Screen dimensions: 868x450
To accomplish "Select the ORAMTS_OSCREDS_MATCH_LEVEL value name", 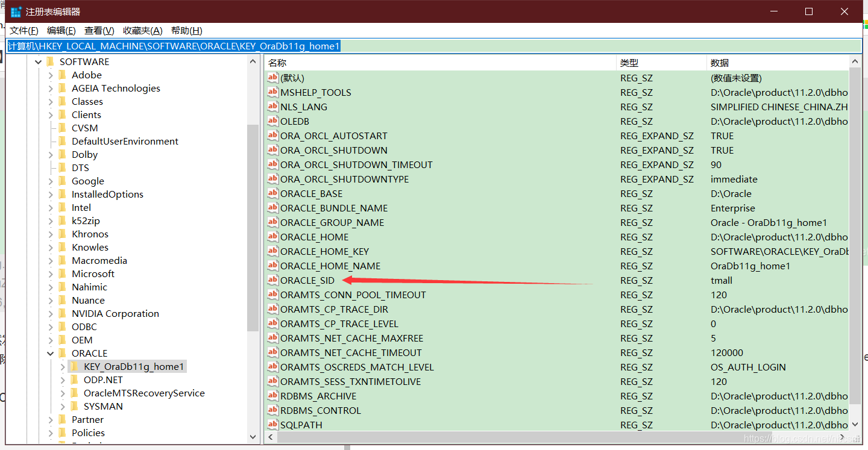I will coord(357,367).
